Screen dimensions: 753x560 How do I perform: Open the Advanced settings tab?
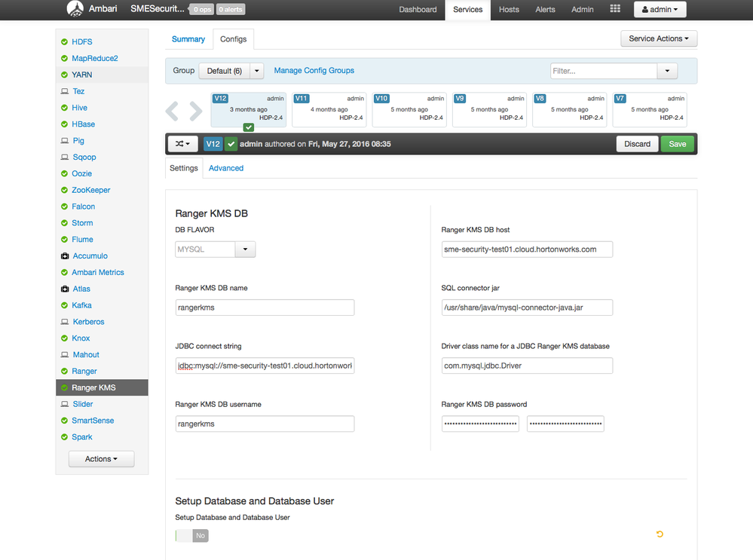coord(225,168)
